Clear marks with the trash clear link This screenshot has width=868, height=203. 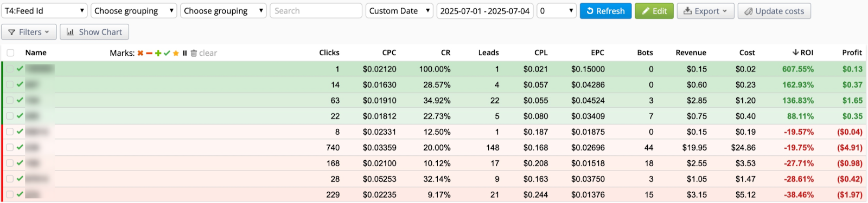203,53
